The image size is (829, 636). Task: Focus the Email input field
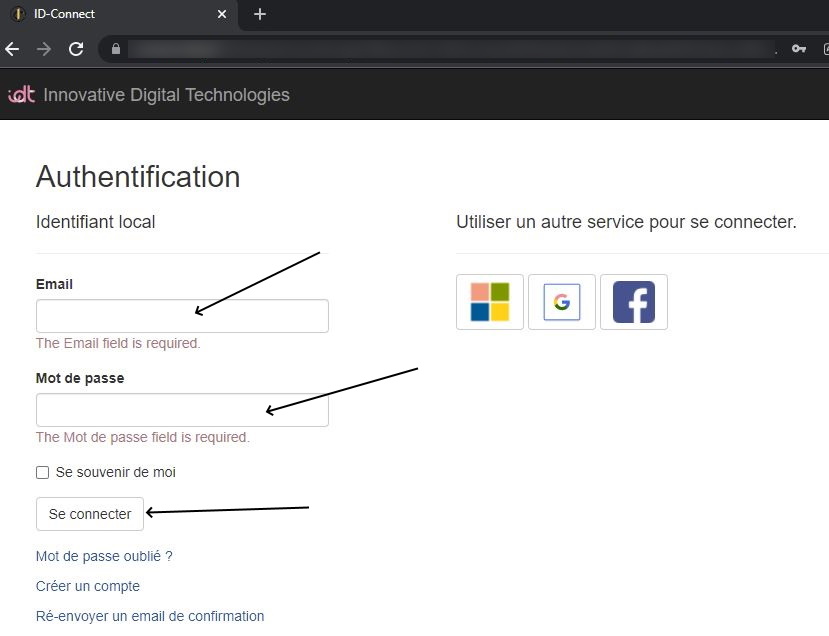182,316
